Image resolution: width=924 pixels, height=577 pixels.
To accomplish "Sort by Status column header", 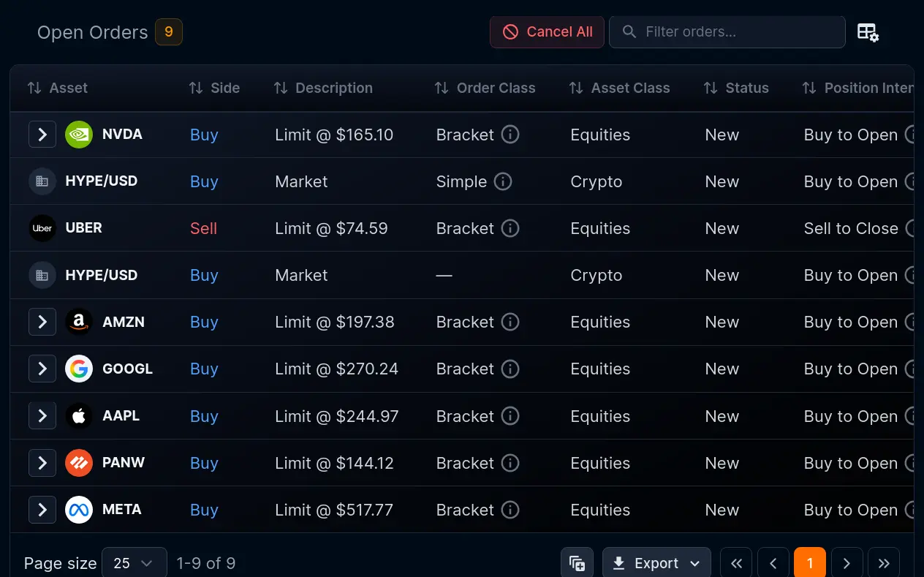I will pyautogui.click(x=736, y=88).
